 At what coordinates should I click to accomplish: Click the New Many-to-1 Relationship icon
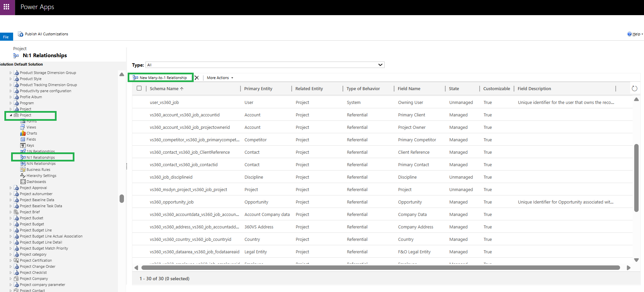pos(135,78)
